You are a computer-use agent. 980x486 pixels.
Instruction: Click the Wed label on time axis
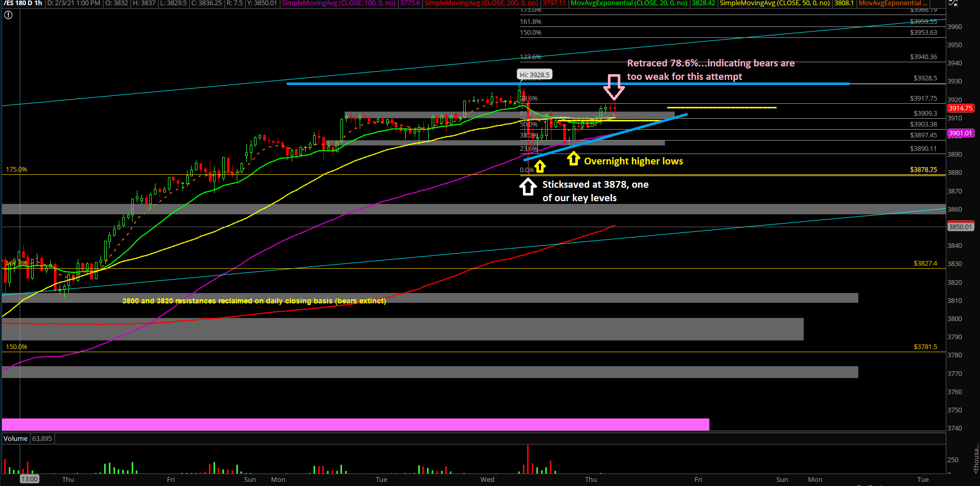point(487,480)
